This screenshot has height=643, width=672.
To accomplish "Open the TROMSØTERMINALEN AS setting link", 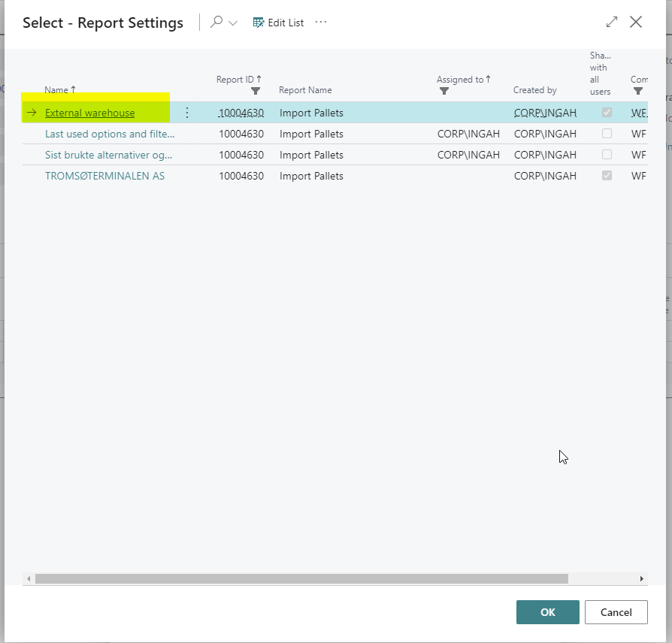I will [x=104, y=176].
